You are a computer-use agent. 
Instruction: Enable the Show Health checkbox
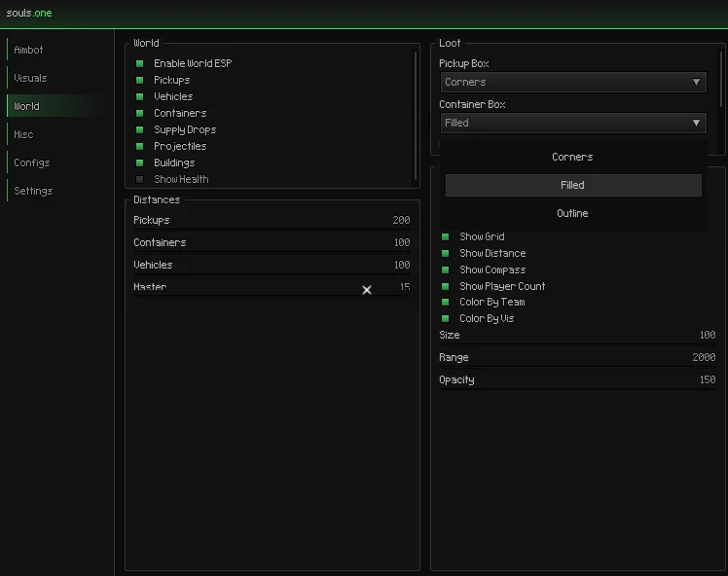[x=139, y=179]
